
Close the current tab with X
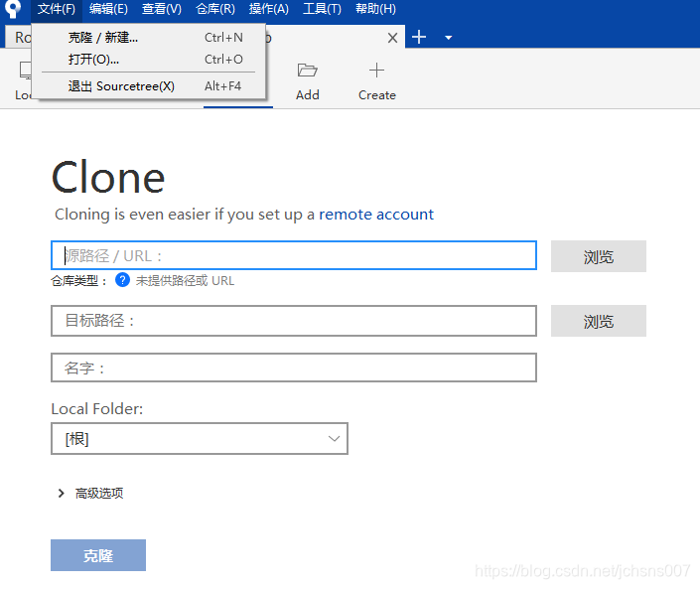[392, 38]
